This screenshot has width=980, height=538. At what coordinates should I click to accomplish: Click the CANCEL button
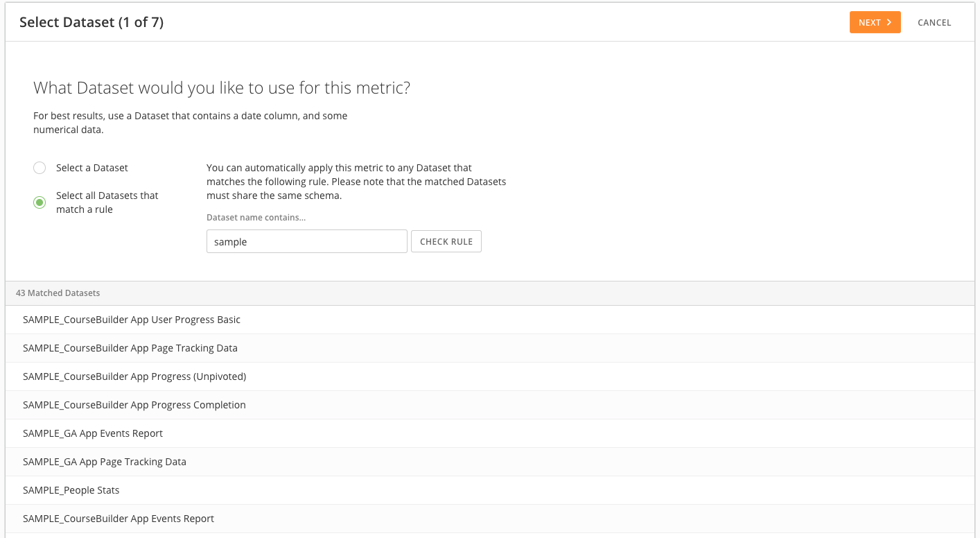[x=934, y=22]
